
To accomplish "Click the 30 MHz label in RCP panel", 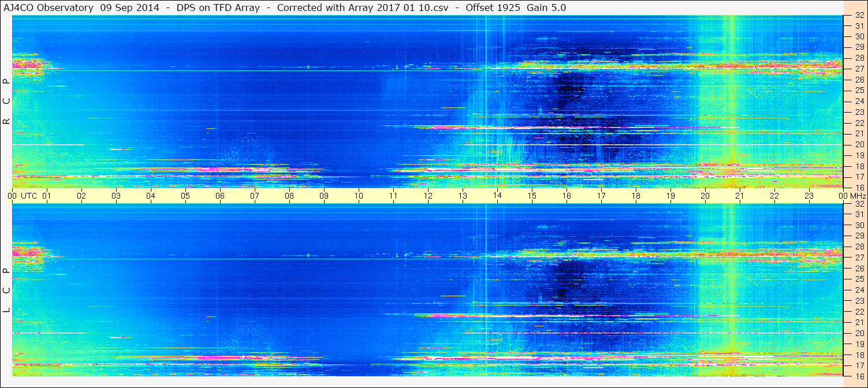I will [859, 36].
